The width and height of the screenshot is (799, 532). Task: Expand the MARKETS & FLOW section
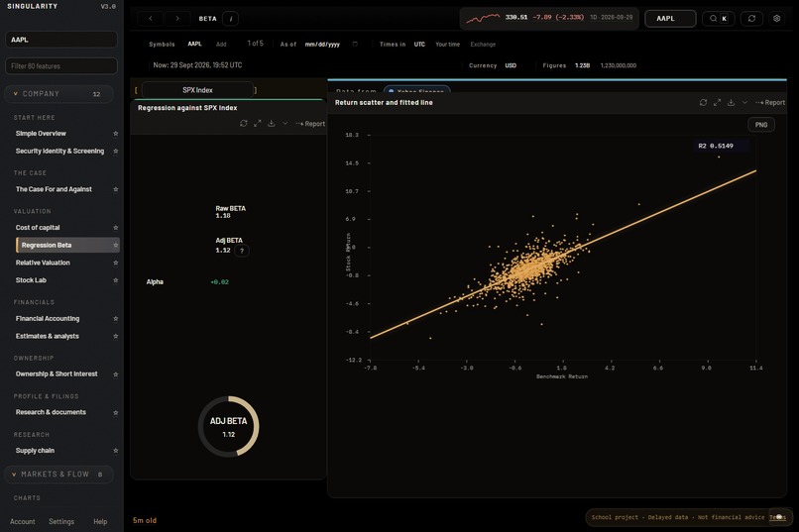point(58,474)
